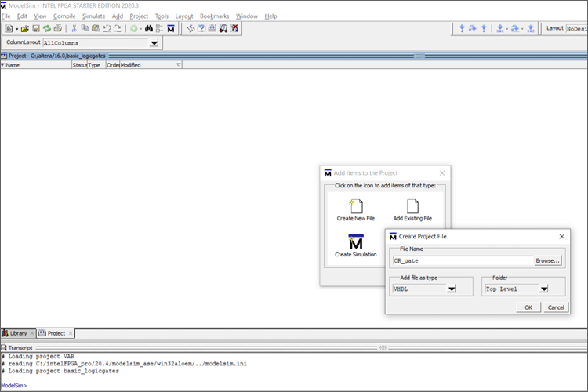Image resolution: width=588 pixels, height=392 pixels.
Task: Open the Window menu
Action: pos(247,16)
